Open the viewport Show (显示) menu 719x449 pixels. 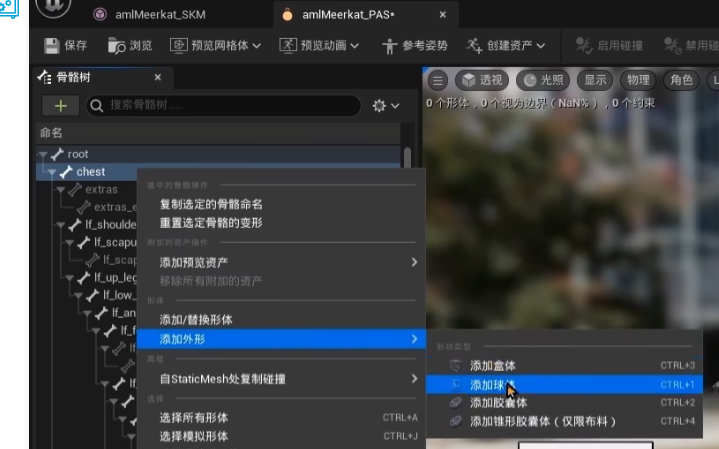(595, 80)
